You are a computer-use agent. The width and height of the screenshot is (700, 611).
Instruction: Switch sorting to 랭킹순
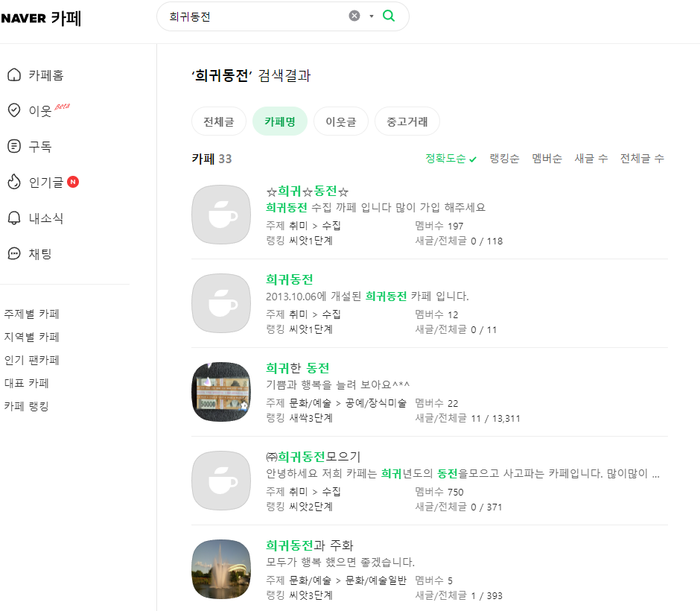pyautogui.click(x=503, y=158)
